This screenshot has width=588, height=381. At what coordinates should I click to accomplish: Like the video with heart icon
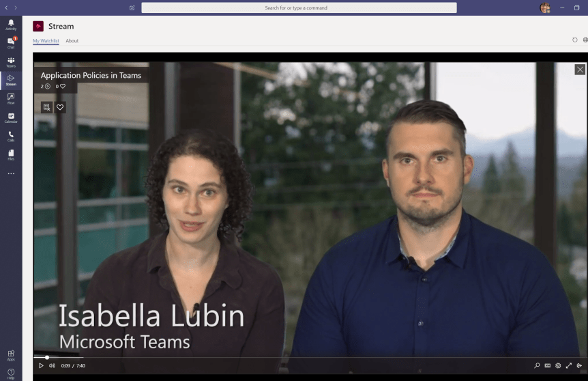60,107
